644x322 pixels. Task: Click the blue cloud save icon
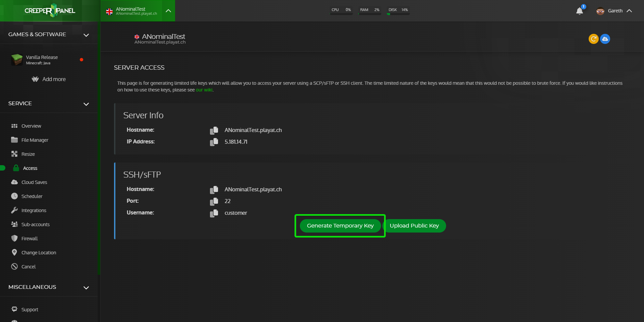click(605, 39)
